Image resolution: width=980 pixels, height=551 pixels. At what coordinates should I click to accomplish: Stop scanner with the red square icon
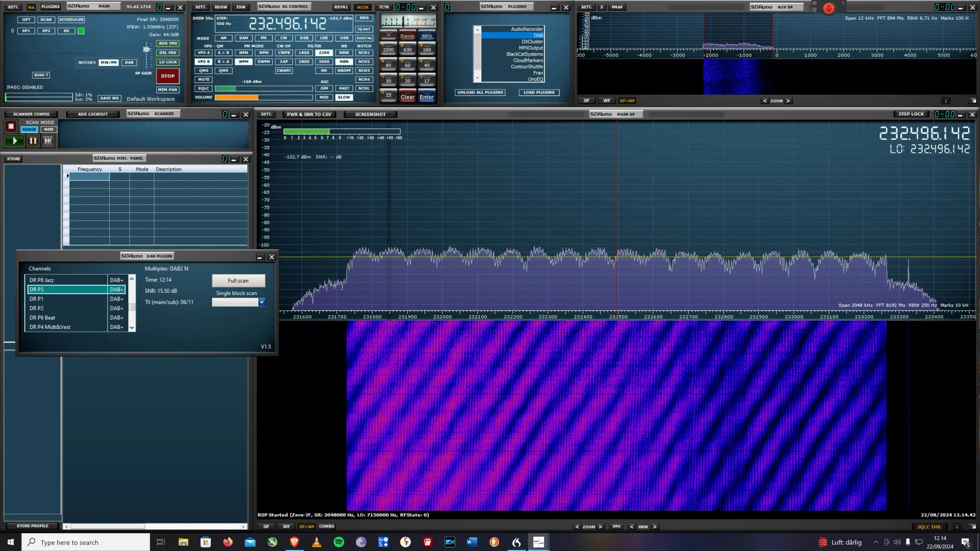(11, 126)
